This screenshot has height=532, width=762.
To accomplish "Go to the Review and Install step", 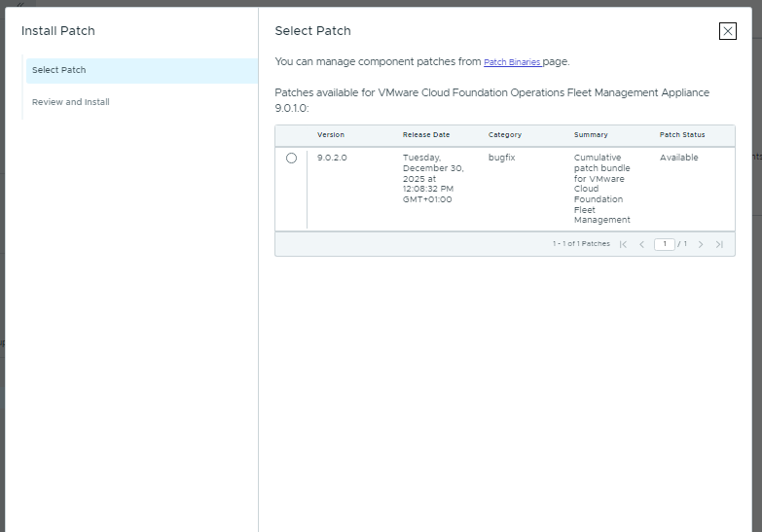I will tap(70, 102).
